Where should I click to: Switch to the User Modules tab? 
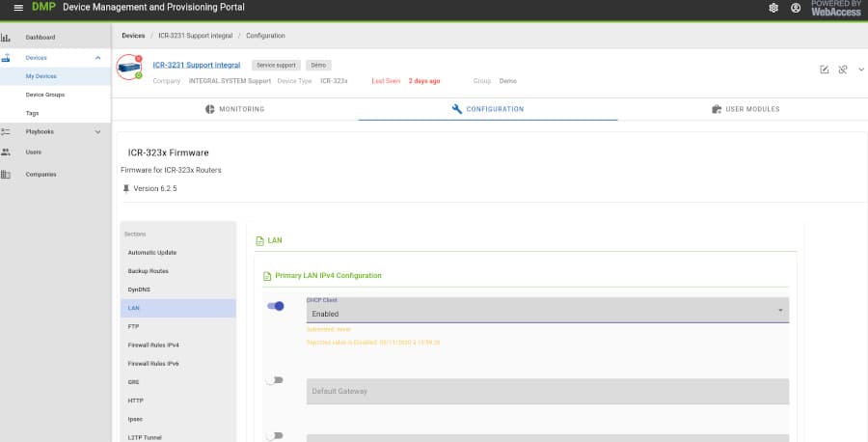[x=745, y=109]
